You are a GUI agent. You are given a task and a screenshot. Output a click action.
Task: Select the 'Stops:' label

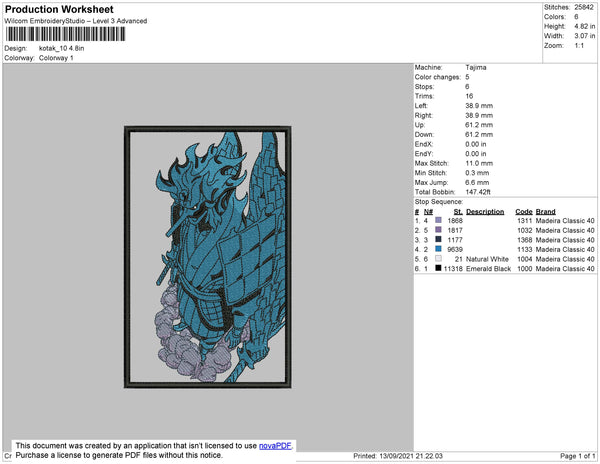pos(424,86)
